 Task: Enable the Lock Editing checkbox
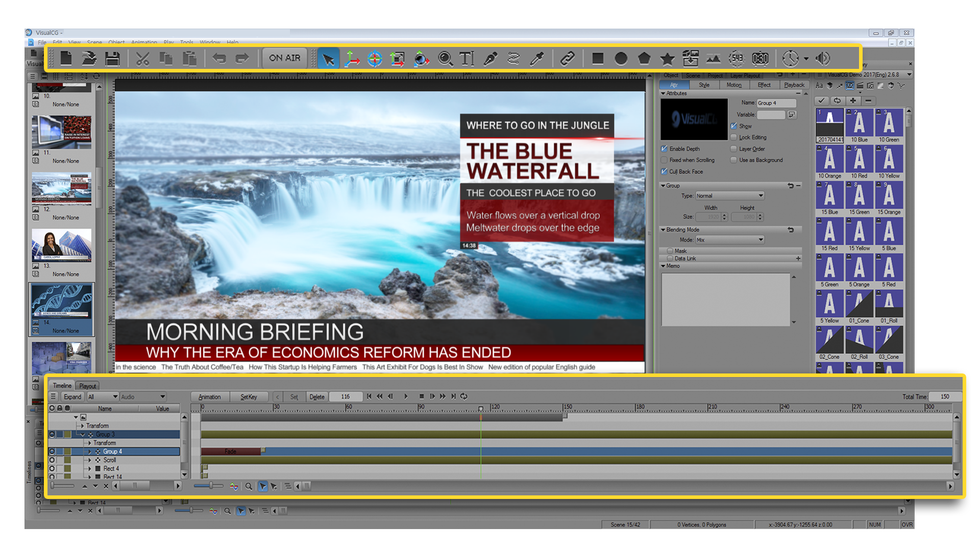tap(733, 137)
